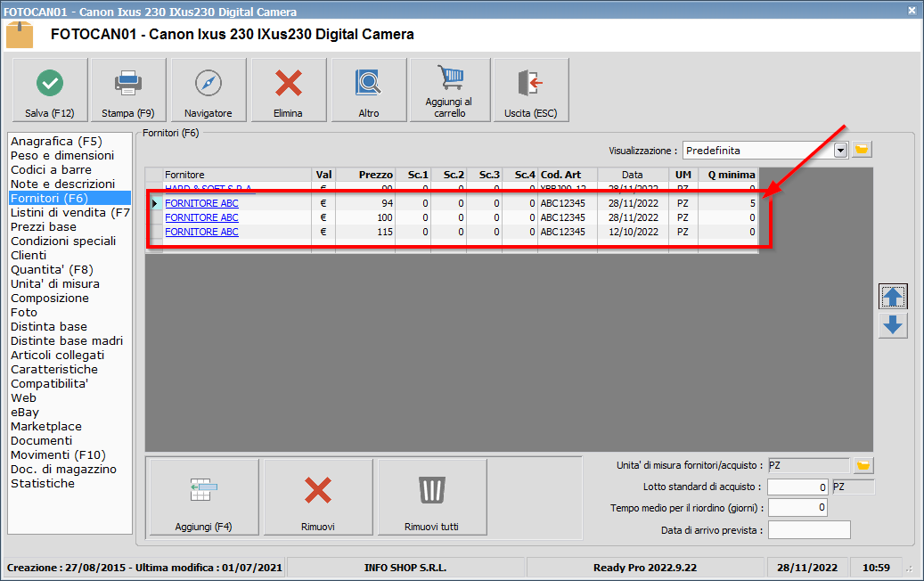Open Clienti section

[x=29, y=255]
